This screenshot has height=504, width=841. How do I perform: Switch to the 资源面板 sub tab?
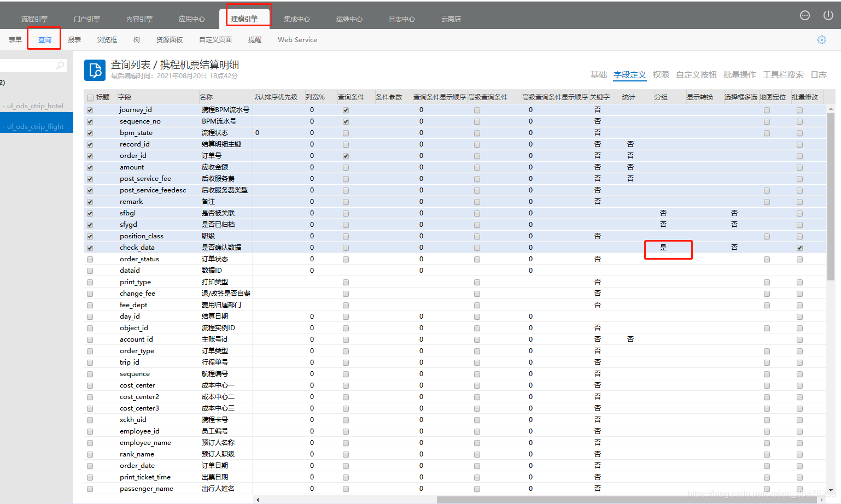[x=170, y=39]
